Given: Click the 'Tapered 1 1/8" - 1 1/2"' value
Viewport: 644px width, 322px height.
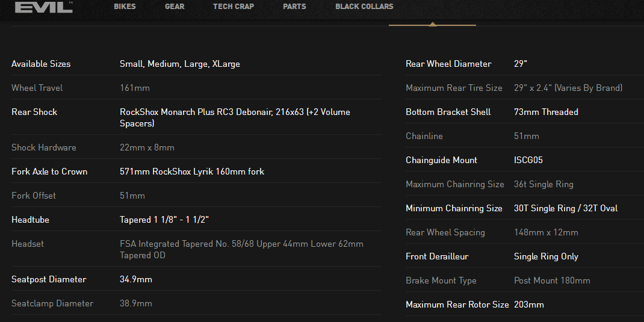Looking at the screenshot, I should click(164, 220).
